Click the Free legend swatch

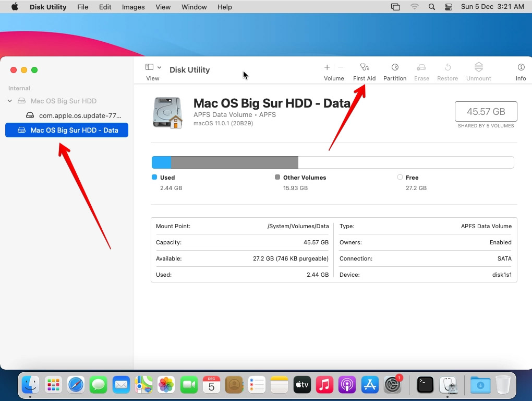click(x=400, y=177)
